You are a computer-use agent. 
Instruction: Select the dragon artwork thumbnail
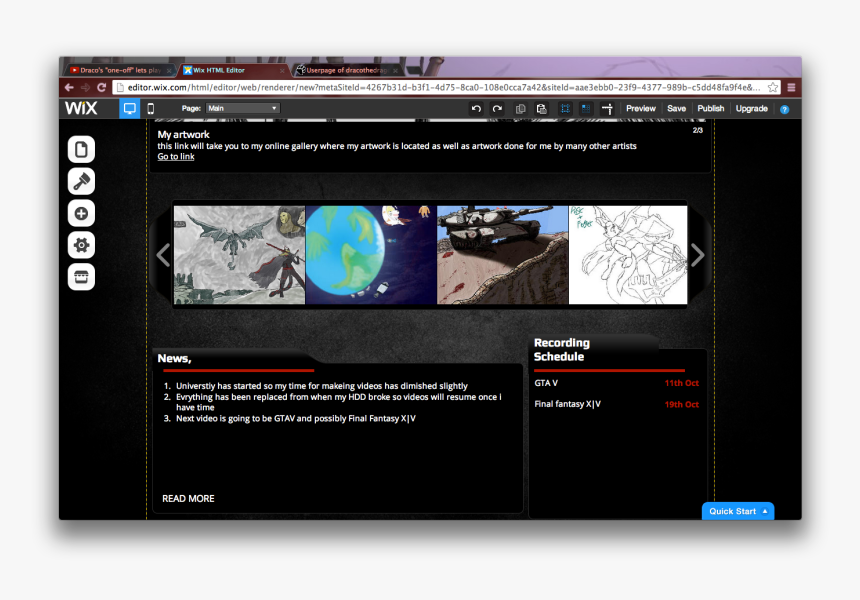tap(239, 255)
